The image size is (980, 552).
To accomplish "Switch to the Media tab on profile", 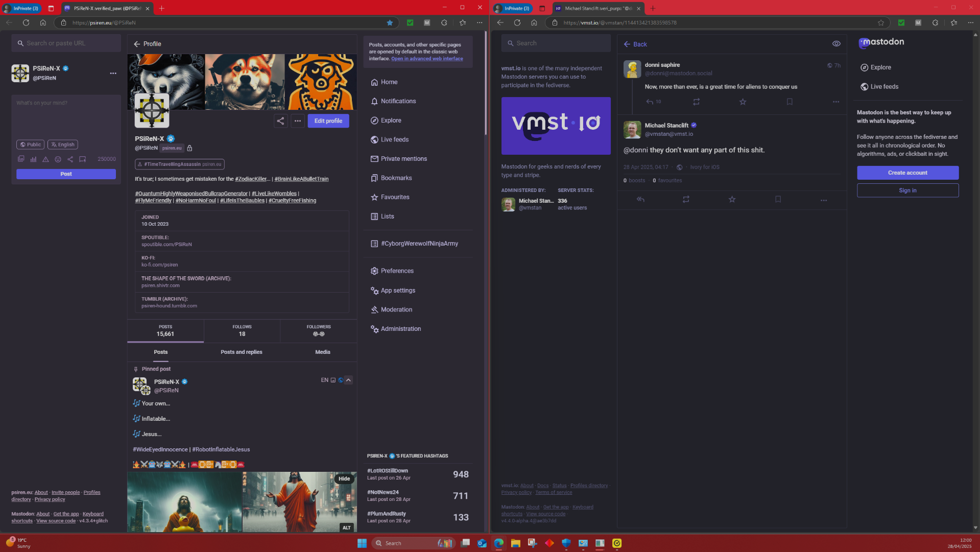I will pyautogui.click(x=323, y=352).
